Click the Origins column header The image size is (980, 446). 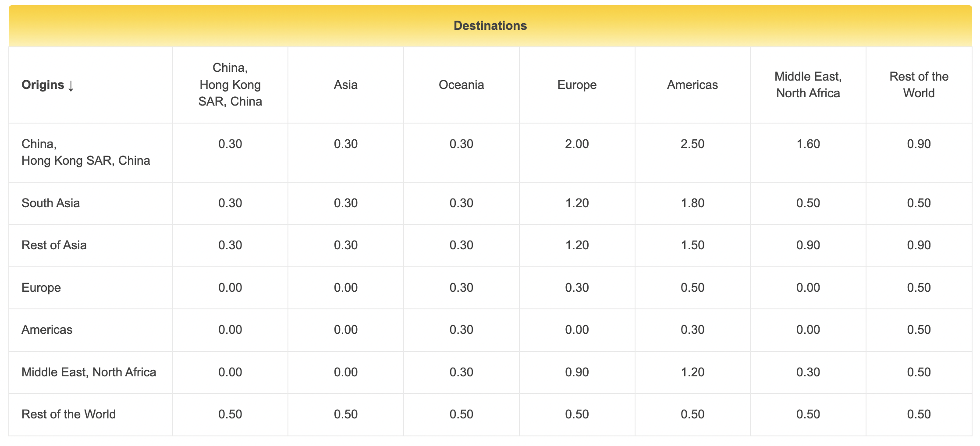tap(48, 85)
